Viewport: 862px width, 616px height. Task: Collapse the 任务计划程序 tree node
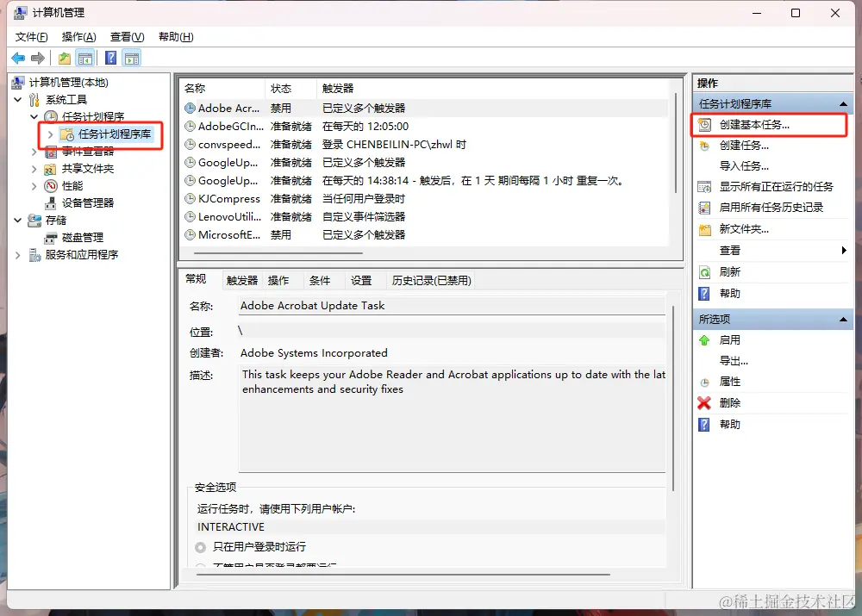tap(34, 116)
